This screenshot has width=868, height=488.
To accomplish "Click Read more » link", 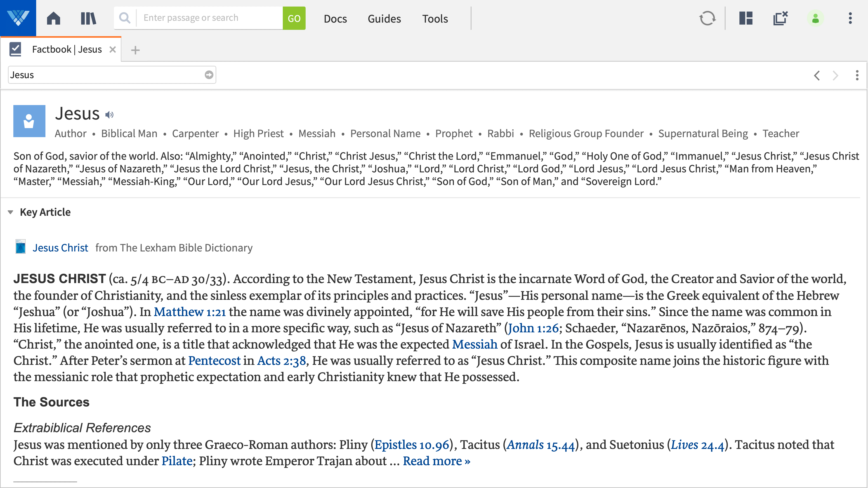I will [437, 461].
